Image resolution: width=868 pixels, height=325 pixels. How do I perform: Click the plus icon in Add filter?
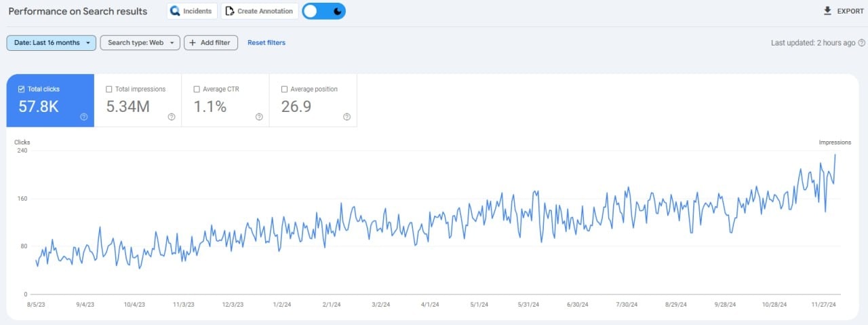pos(193,43)
